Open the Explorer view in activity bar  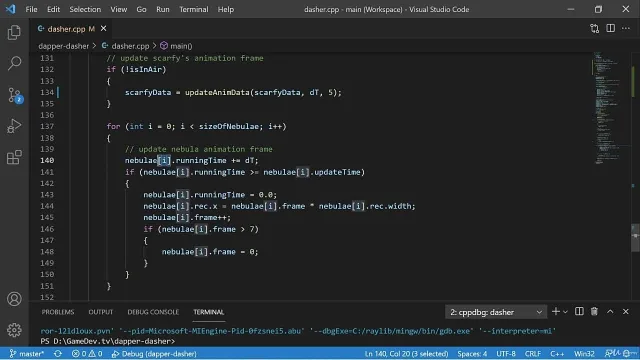click(14, 32)
